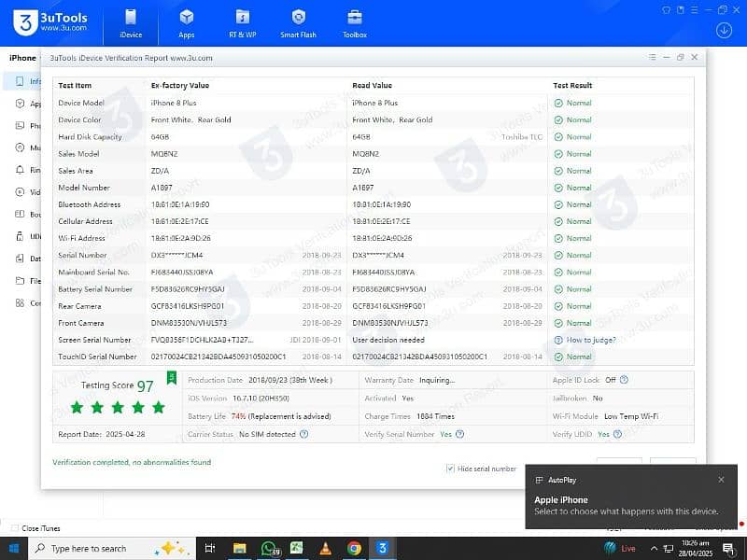This screenshot has height=560, width=747.
Task: Click the 3uTools logo
Action: tap(50, 21)
